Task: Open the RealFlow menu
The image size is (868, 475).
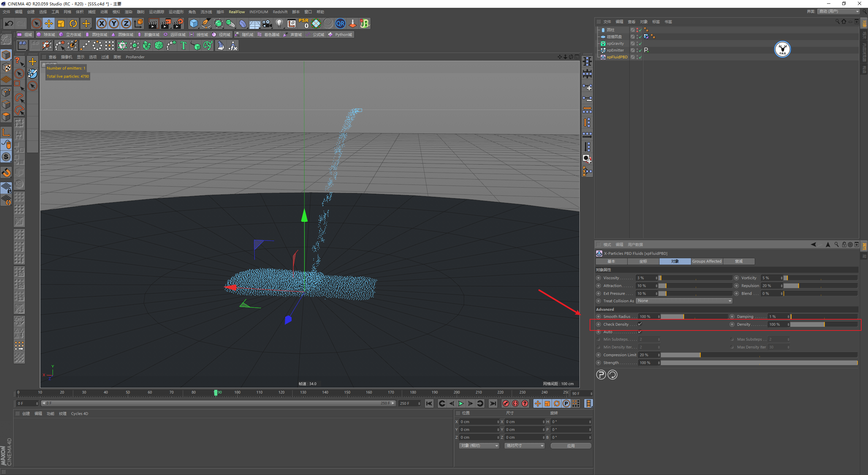Action: 237,12
